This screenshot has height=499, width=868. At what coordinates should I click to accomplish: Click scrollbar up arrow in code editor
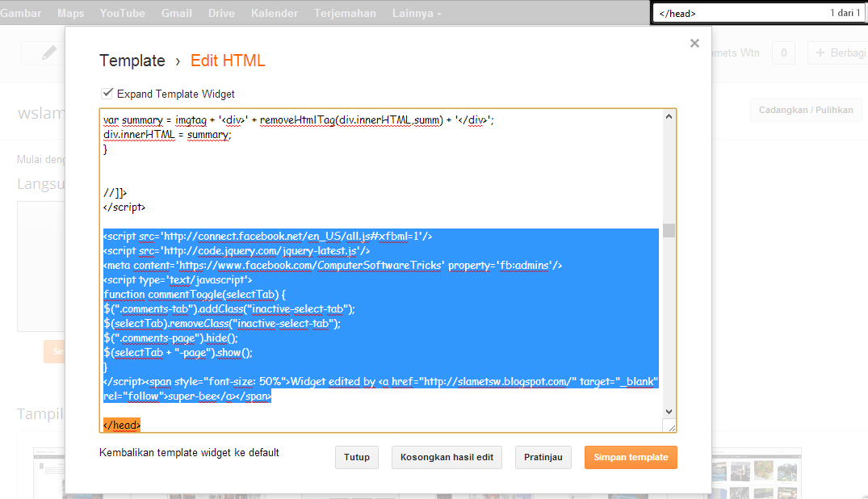click(x=669, y=116)
